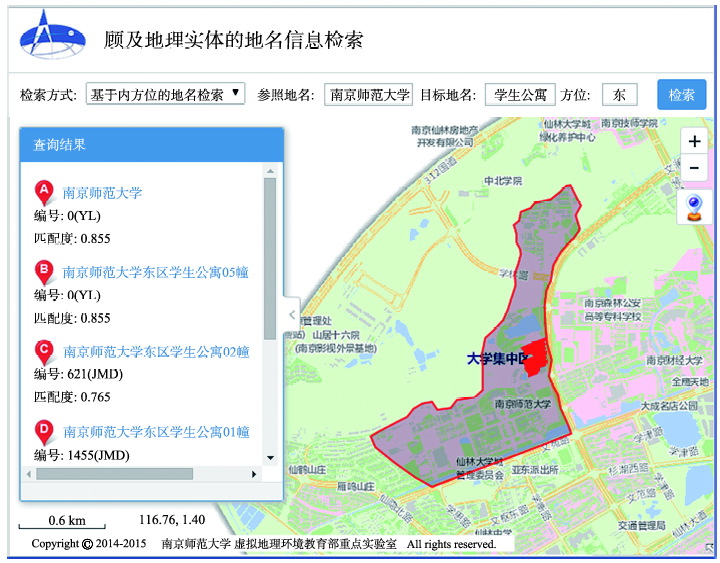720x563 pixels.
Task: Click the zoom out minus button
Action: click(694, 167)
